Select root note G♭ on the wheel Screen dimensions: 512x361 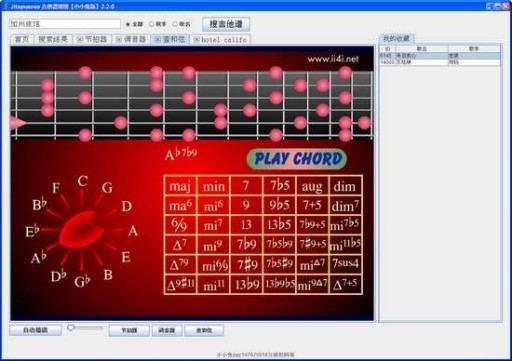pos(82,282)
